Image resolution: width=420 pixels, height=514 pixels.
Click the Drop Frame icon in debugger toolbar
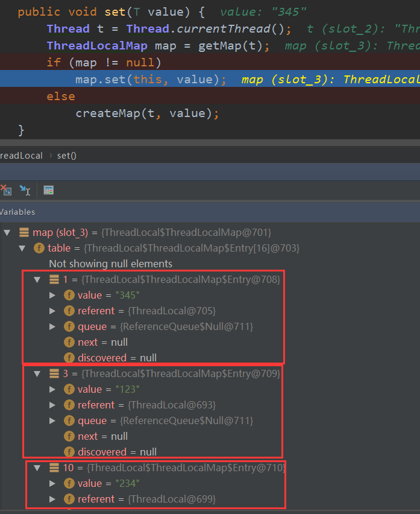coord(5,190)
